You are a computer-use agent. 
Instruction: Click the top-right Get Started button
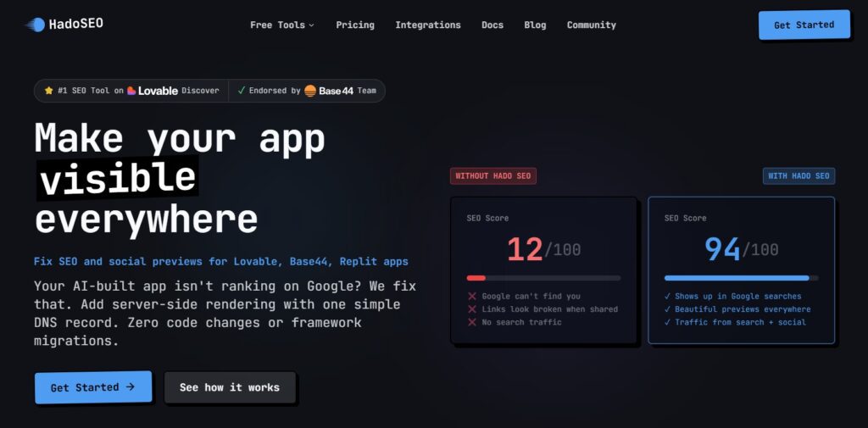coord(804,25)
